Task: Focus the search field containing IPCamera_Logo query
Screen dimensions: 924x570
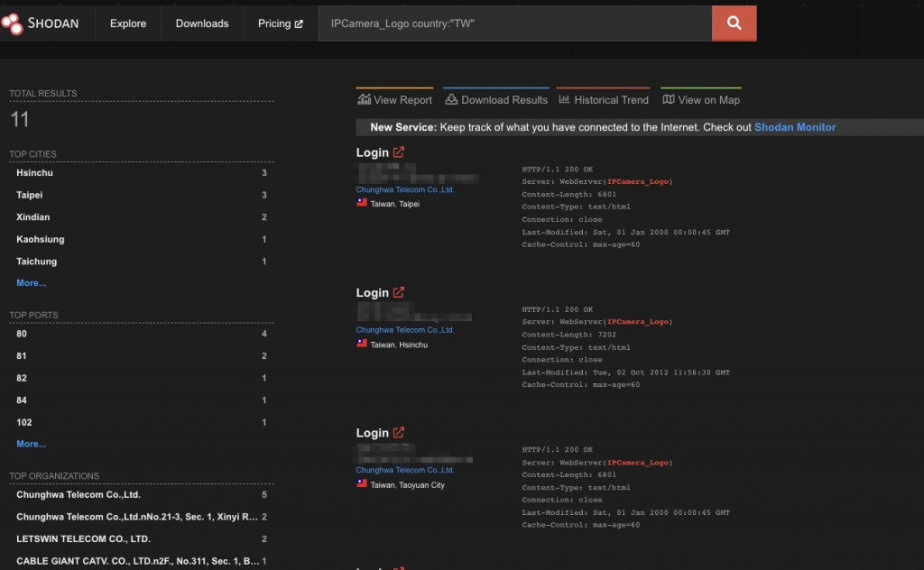Action: (x=515, y=23)
